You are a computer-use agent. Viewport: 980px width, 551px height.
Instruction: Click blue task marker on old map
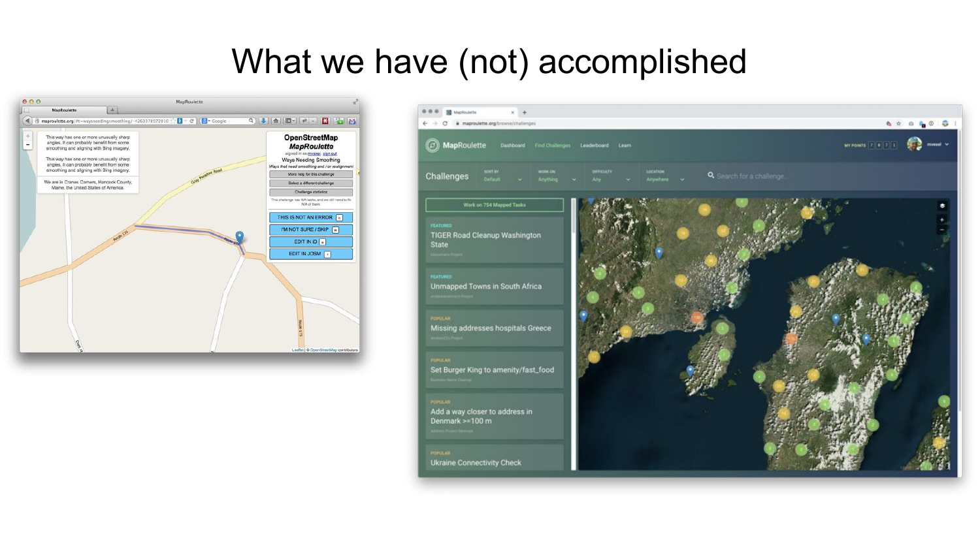point(240,236)
